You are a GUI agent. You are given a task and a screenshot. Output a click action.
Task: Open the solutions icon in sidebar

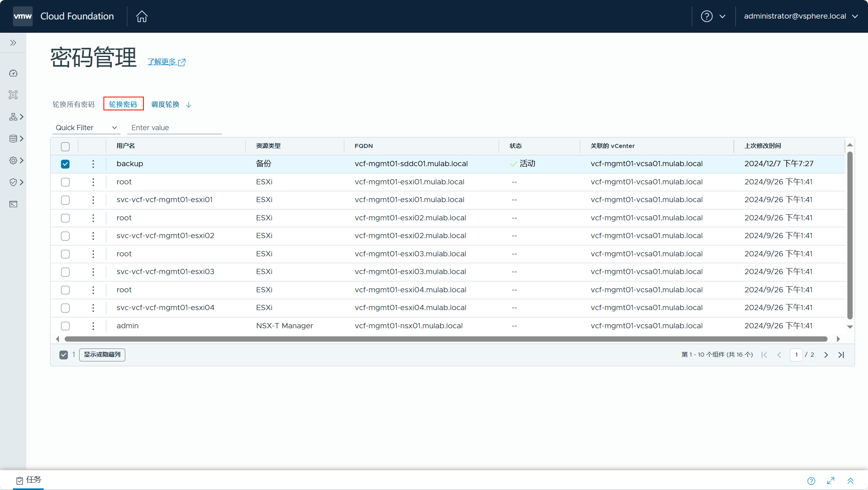(x=13, y=95)
